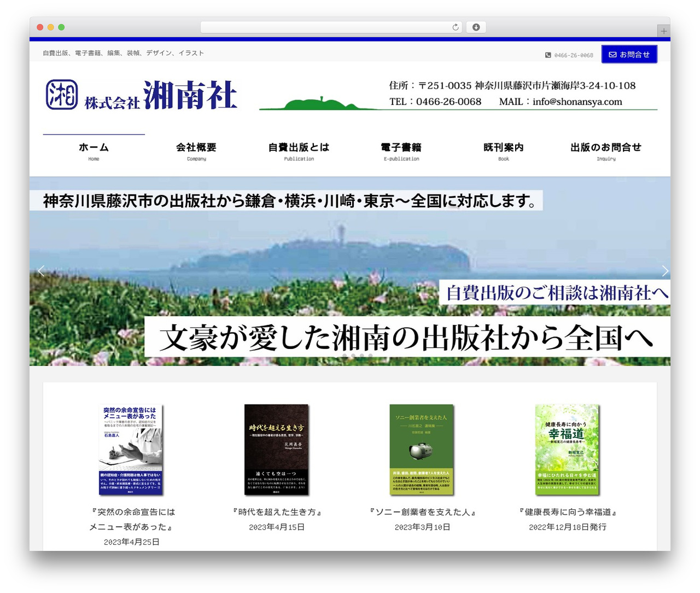Select the last slider pagination dot
Screen dimensions: 700x593
[x=370, y=356]
